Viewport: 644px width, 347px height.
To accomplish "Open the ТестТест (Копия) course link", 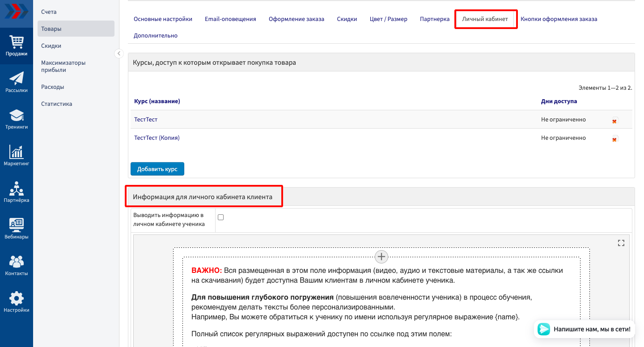I will [157, 138].
